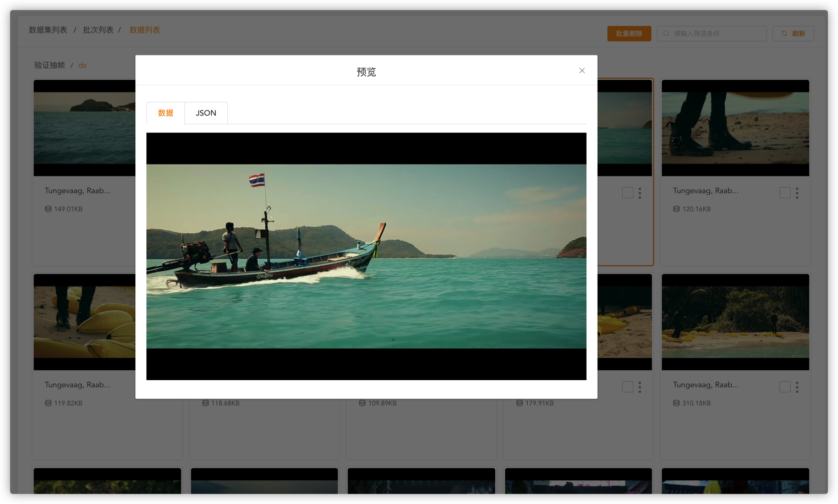The image size is (838, 504).
Task: Click the file name above 119.82KB
Action: point(77,385)
